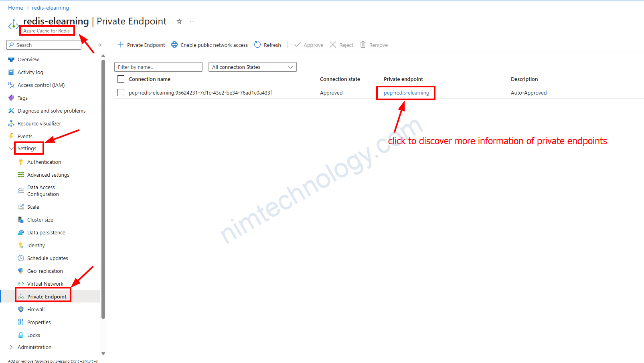Click the Tags icon in sidebar
The height and width of the screenshot is (363, 644).
click(11, 98)
